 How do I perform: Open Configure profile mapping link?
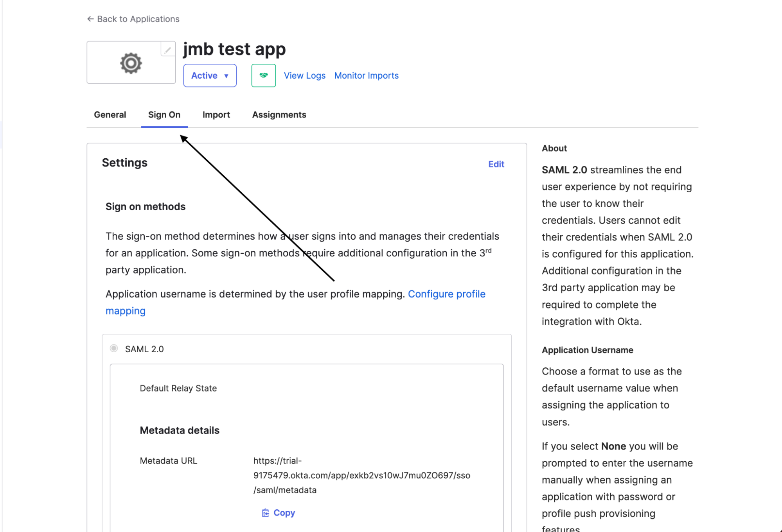click(295, 302)
